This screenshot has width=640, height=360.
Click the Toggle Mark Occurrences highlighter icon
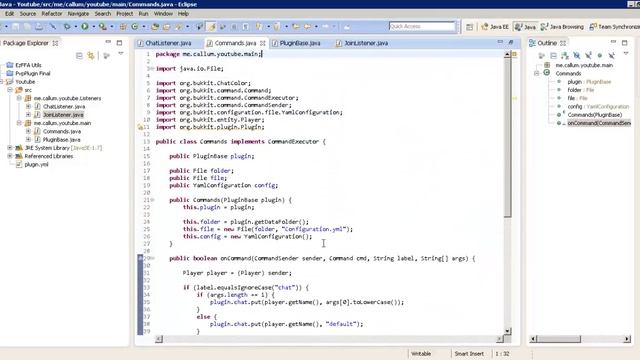(x=212, y=27)
